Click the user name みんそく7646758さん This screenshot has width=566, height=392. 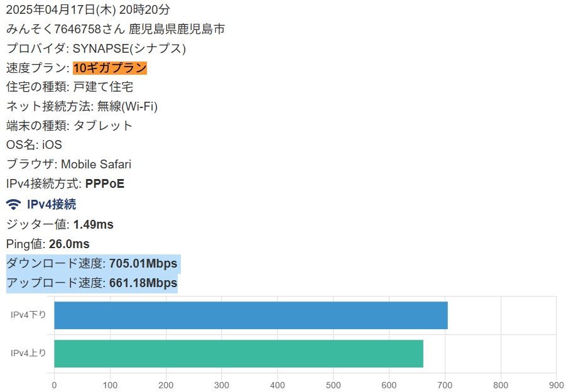[x=66, y=29]
